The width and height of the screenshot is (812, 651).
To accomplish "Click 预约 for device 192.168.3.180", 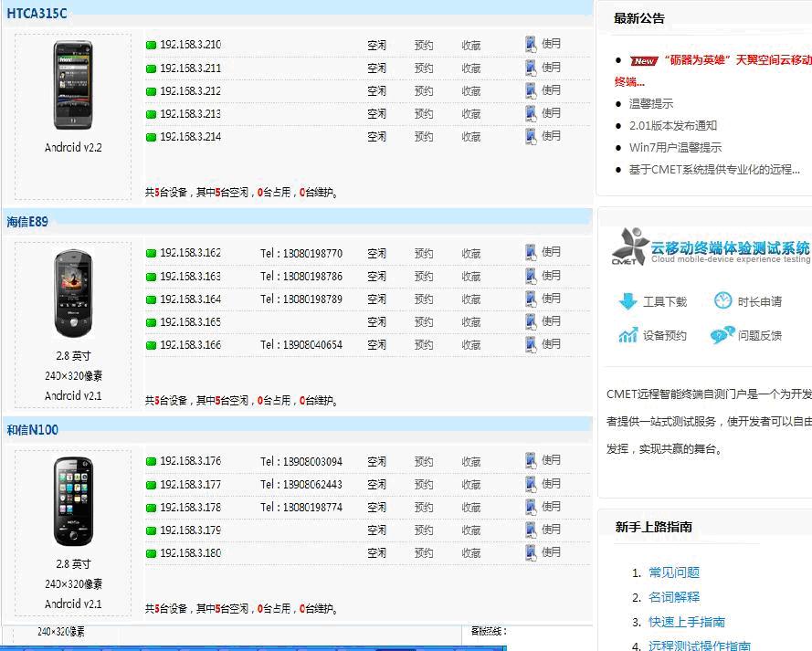I will (x=424, y=552).
